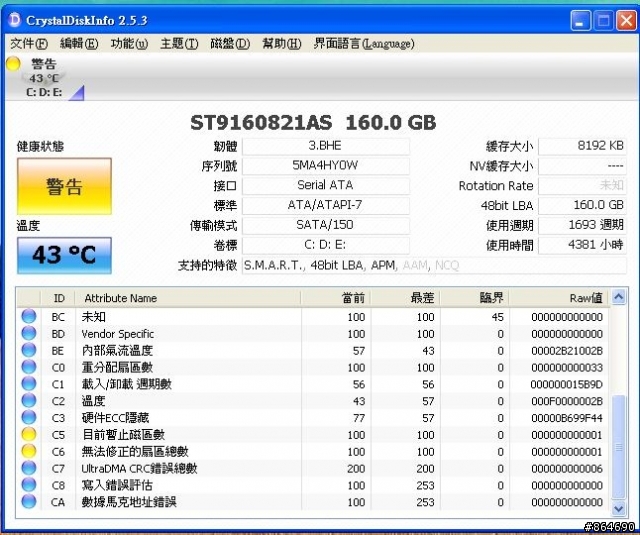
Task: Click the buffer size field 8192 KB
Action: click(582, 146)
